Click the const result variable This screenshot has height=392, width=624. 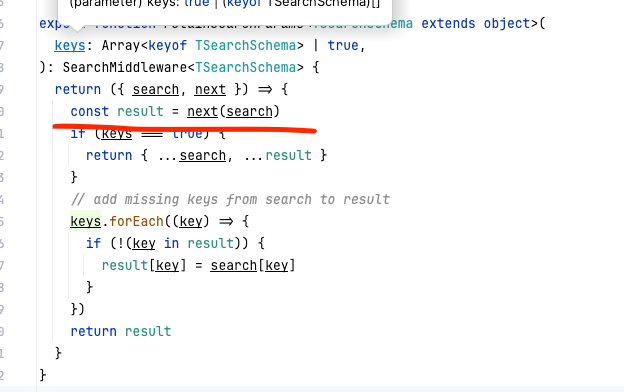tap(140, 112)
